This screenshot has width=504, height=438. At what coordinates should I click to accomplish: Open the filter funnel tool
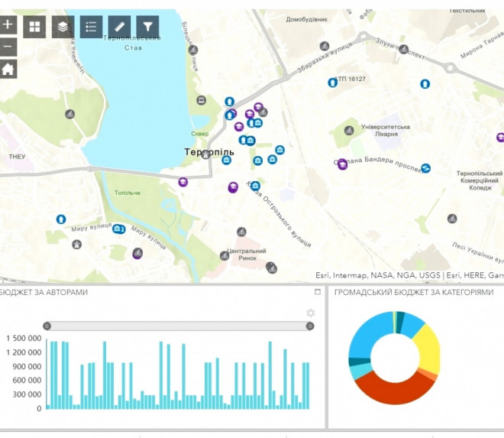147,27
